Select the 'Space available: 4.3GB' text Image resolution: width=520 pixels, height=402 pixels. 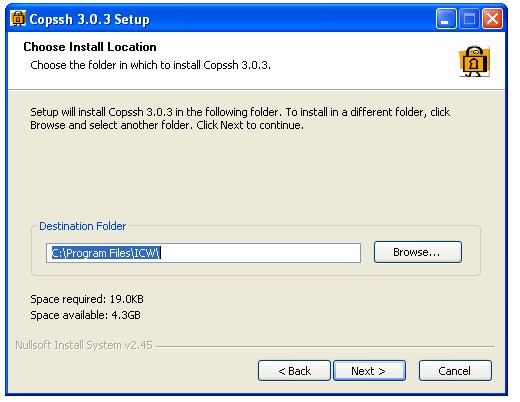(x=85, y=315)
